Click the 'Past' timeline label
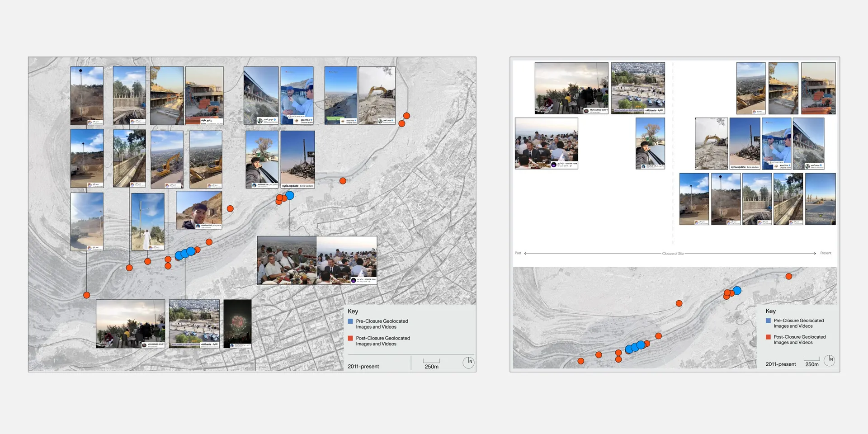Viewport: 868px width, 434px height. 518,253
